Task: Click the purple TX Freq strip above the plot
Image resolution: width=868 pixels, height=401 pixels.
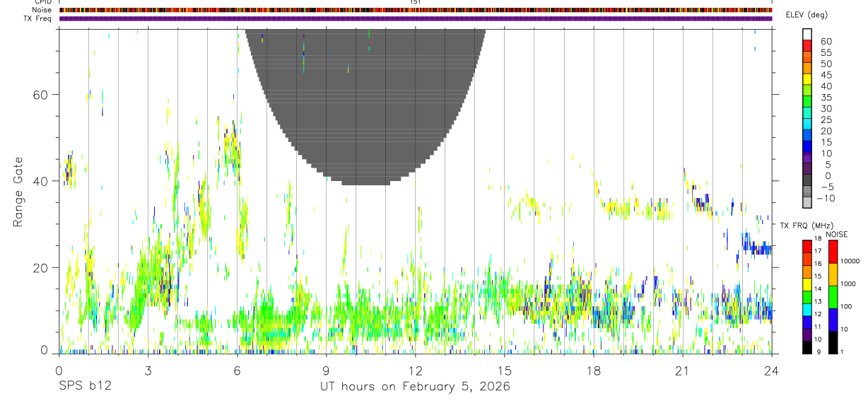Action: coord(416,18)
